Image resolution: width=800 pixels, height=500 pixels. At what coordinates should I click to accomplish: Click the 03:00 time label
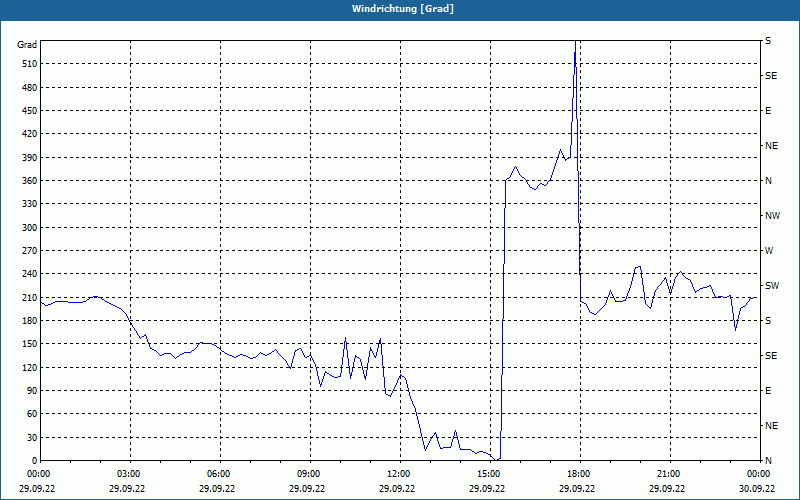[131, 474]
